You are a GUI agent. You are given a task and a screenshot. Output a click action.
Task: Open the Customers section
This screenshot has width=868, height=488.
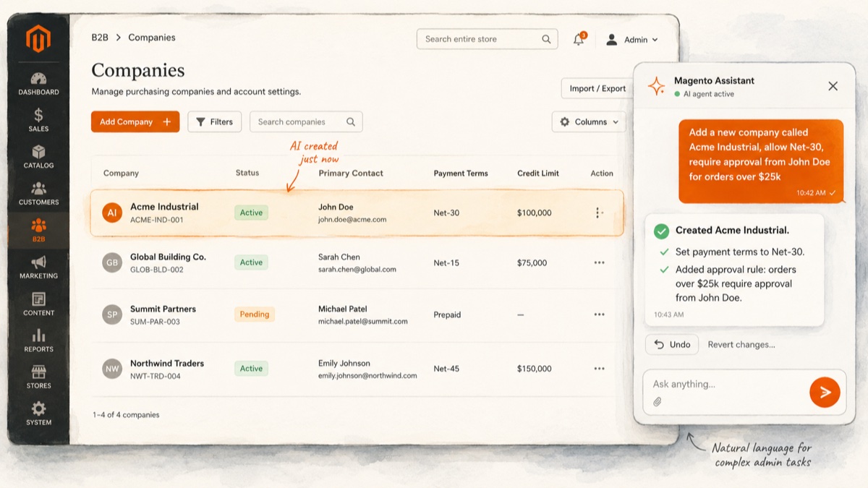point(38,194)
